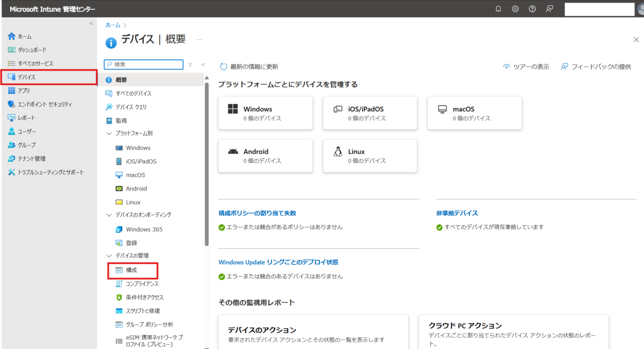
Task: Click feedback person icon in header
Action: 549,9
